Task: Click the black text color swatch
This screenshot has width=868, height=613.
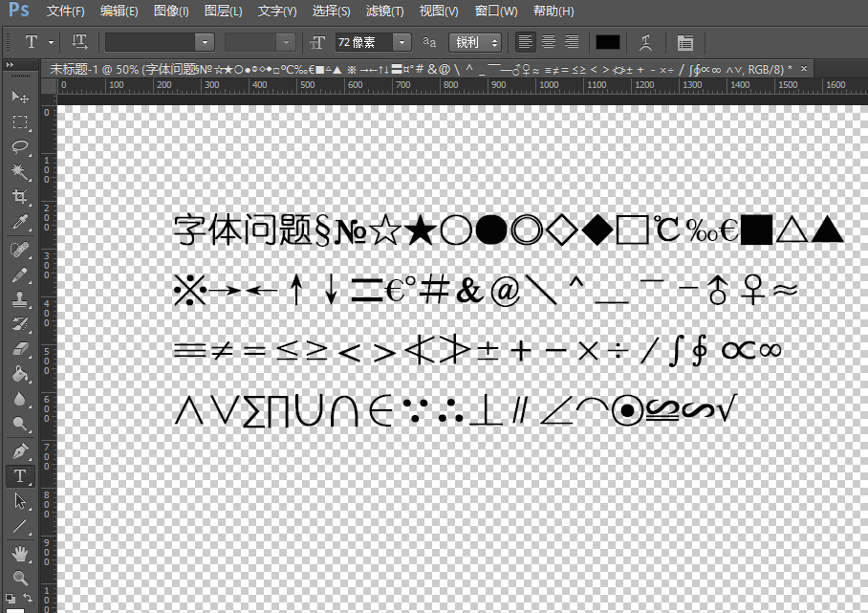Action: point(608,42)
